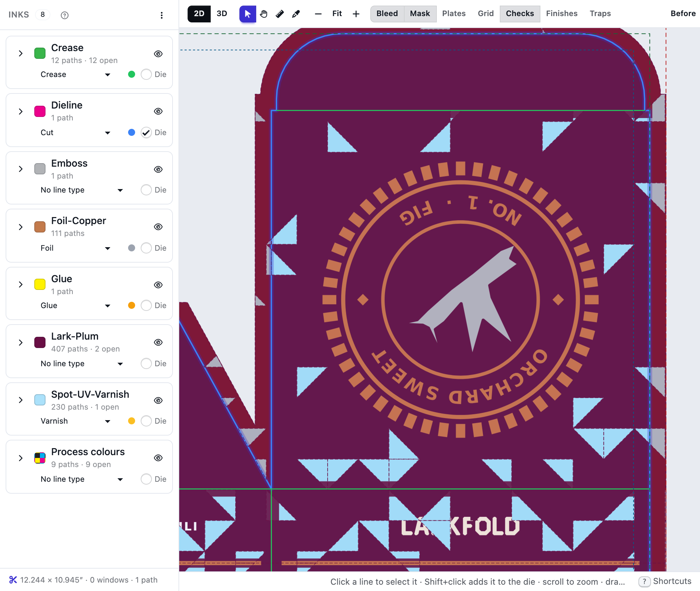Toggle visibility of Foil-Copper ink

click(x=158, y=227)
